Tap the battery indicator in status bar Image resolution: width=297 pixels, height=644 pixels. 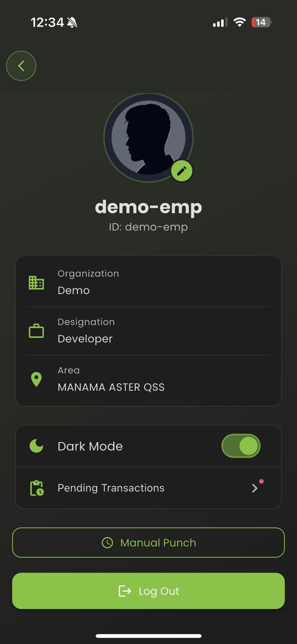click(x=261, y=22)
